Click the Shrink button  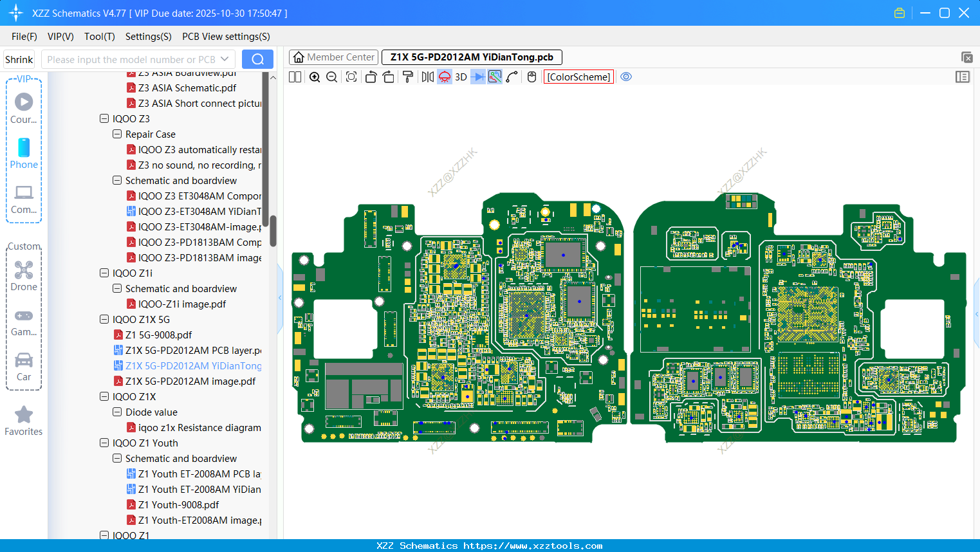click(x=19, y=59)
